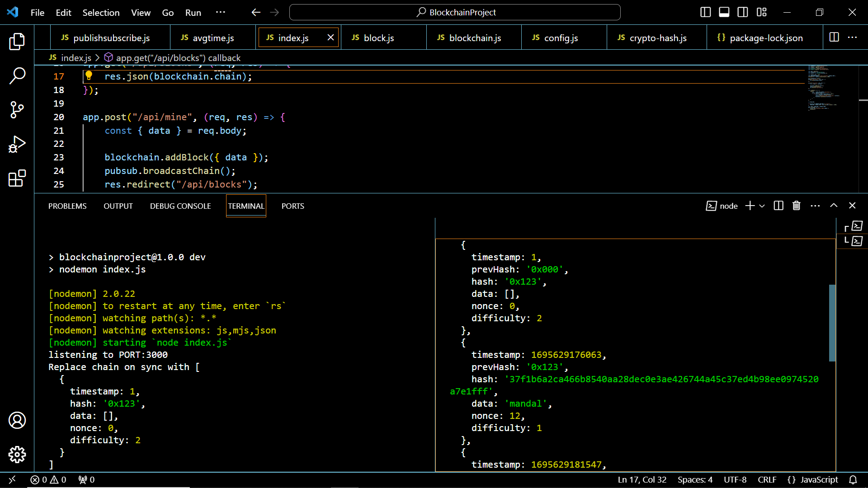Image resolution: width=868 pixels, height=488 pixels.
Task: Open the Extensions view
Action: 17,178
